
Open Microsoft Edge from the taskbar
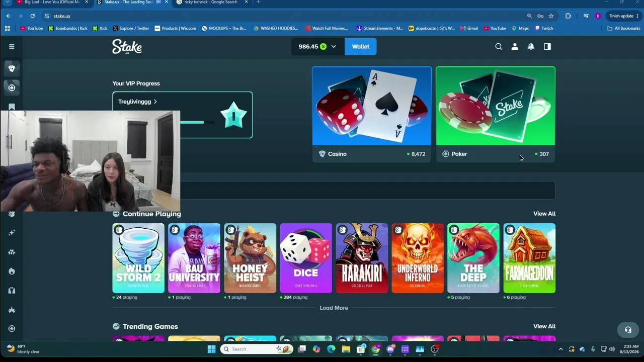(331, 349)
